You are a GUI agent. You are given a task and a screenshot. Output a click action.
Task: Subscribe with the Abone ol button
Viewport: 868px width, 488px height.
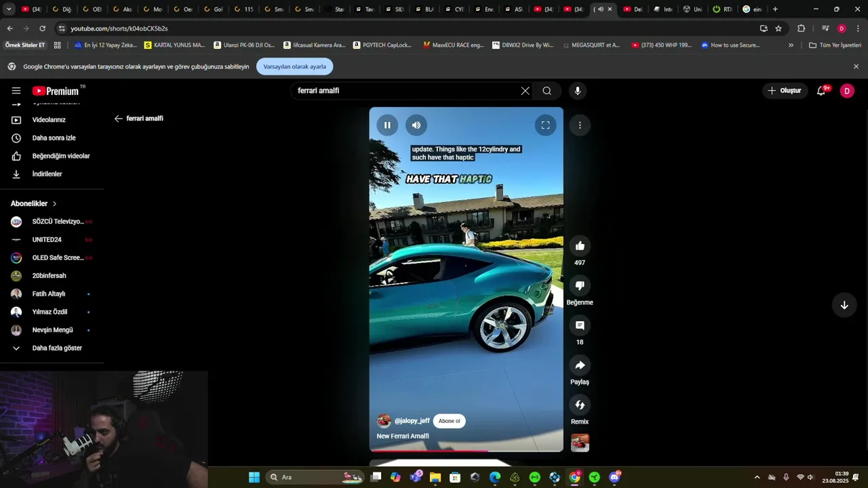click(x=449, y=421)
